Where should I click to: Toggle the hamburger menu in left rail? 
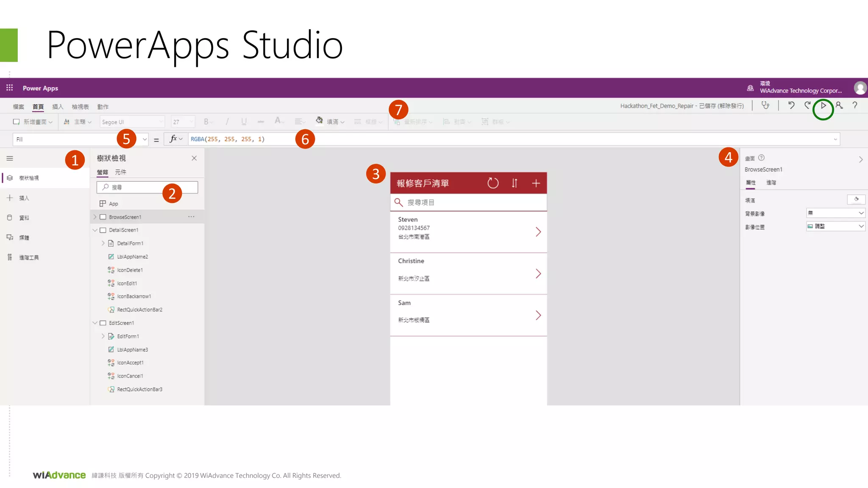coord(10,158)
